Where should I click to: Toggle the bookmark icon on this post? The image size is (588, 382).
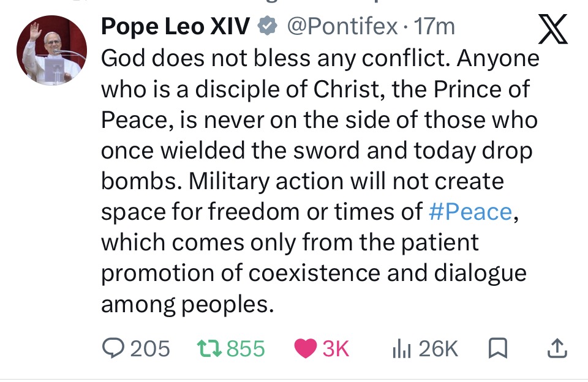tap(498, 349)
